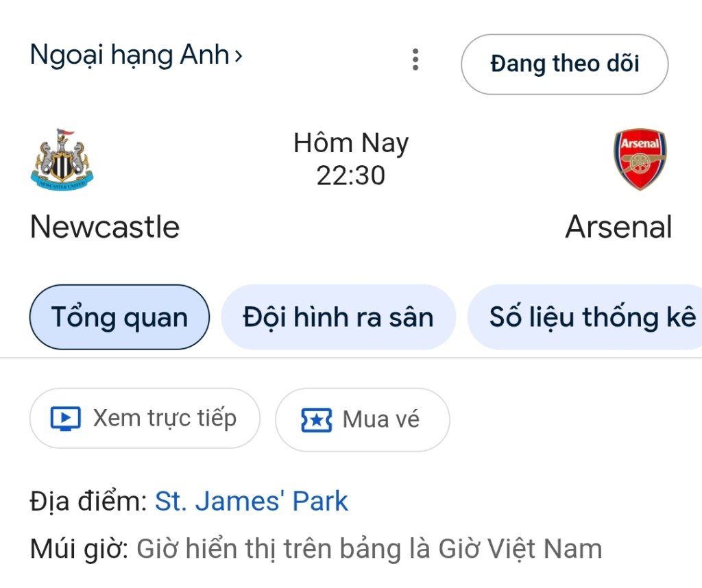The width and height of the screenshot is (702, 588).
Task: Click the ticket star icon
Action: tap(316, 419)
